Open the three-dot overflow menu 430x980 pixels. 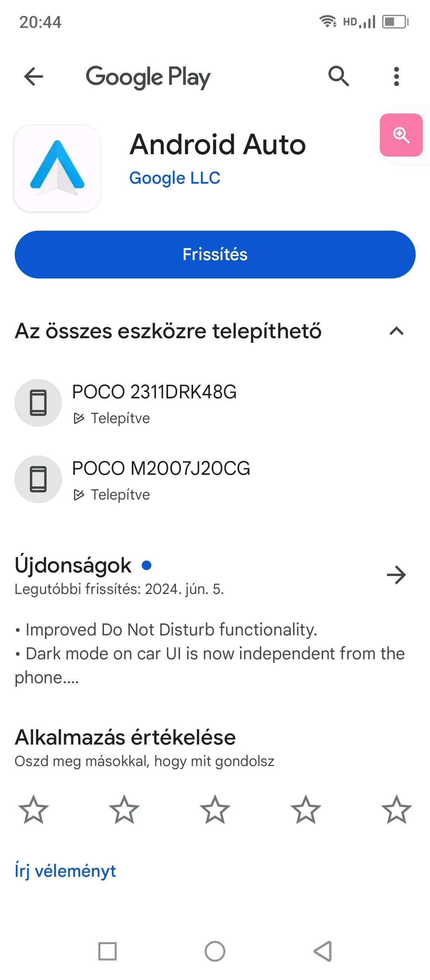396,76
